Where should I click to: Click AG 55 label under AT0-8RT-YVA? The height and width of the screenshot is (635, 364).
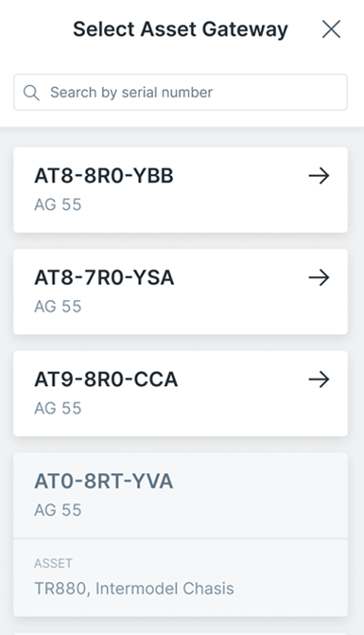(x=58, y=510)
